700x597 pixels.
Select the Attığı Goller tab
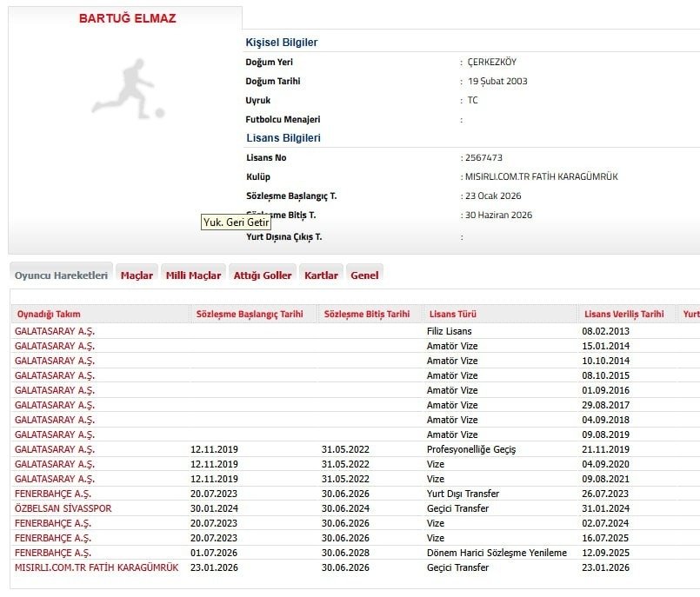tap(263, 275)
